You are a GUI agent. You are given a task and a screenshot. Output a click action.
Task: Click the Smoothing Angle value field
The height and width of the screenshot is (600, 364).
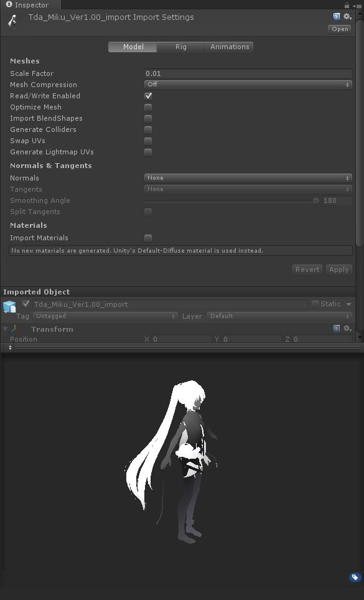tap(337, 200)
